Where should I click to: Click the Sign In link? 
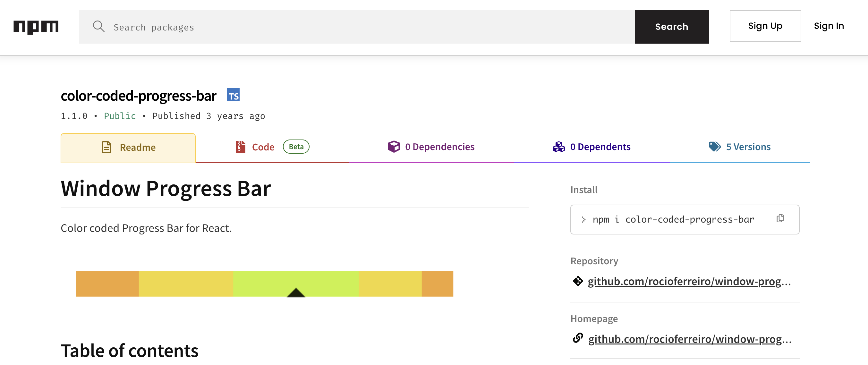[829, 26]
